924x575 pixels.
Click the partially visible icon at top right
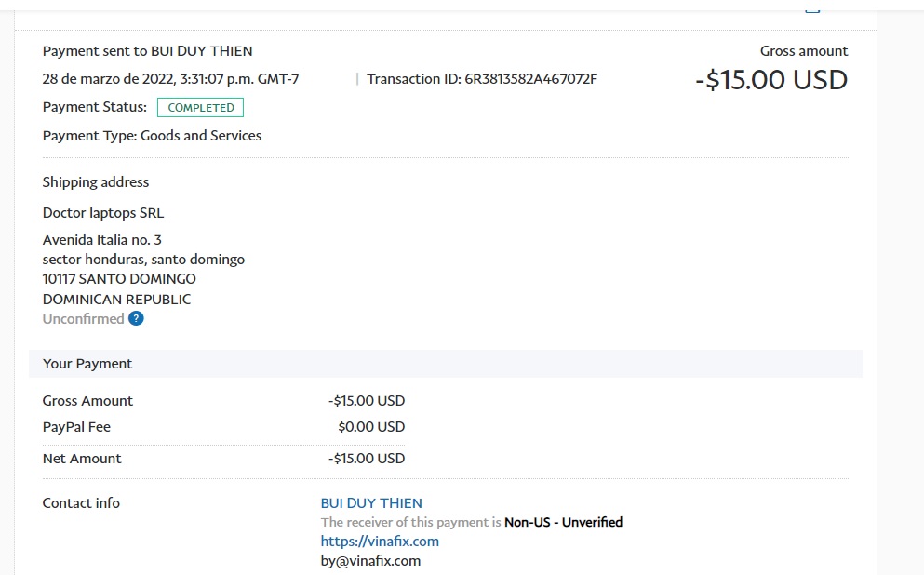812,8
